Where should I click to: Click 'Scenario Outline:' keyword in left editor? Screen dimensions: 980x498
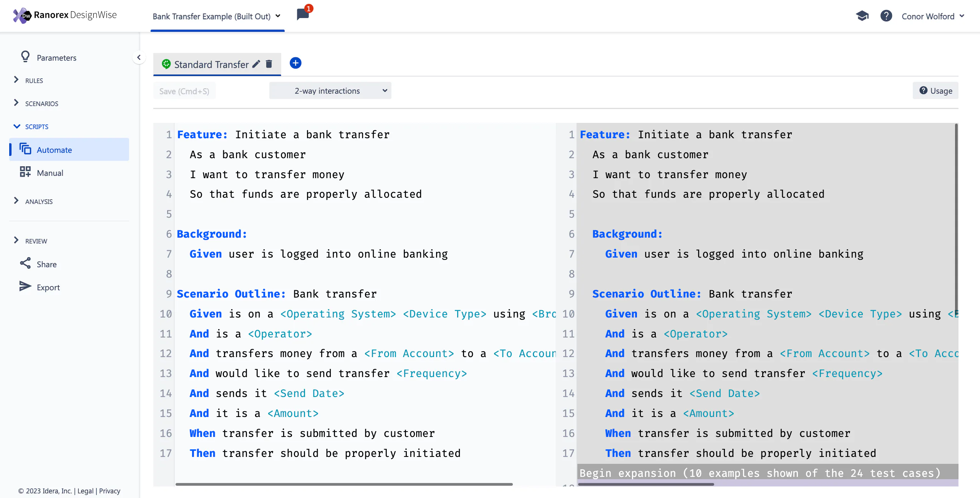coord(231,294)
